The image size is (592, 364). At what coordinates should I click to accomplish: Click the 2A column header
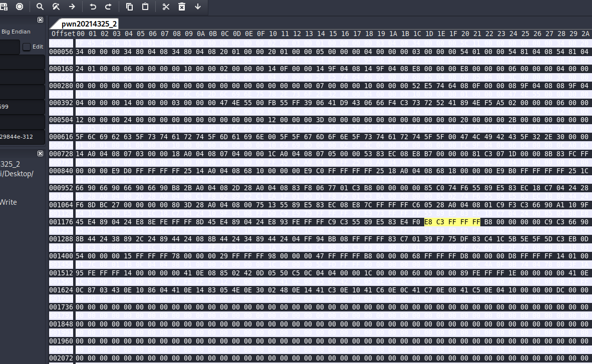pyautogui.click(x=585, y=34)
